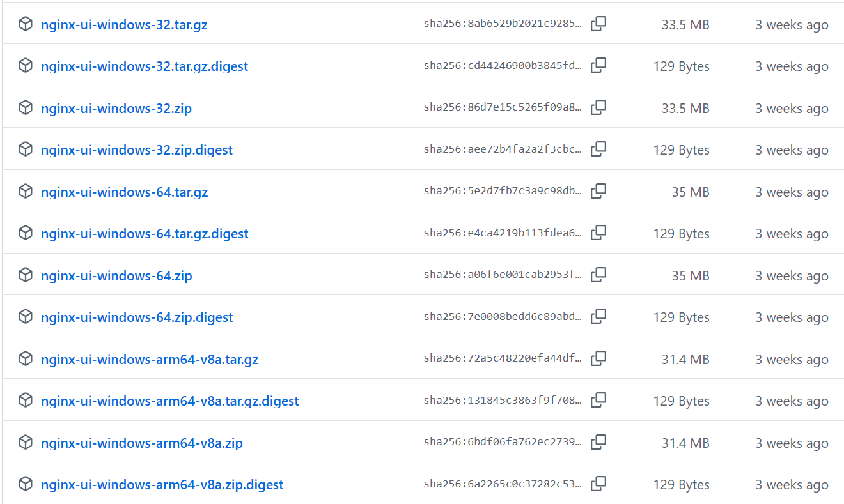Click 35 MB size of nginx-ui-windows-64.zip

click(x=691, y=276)
